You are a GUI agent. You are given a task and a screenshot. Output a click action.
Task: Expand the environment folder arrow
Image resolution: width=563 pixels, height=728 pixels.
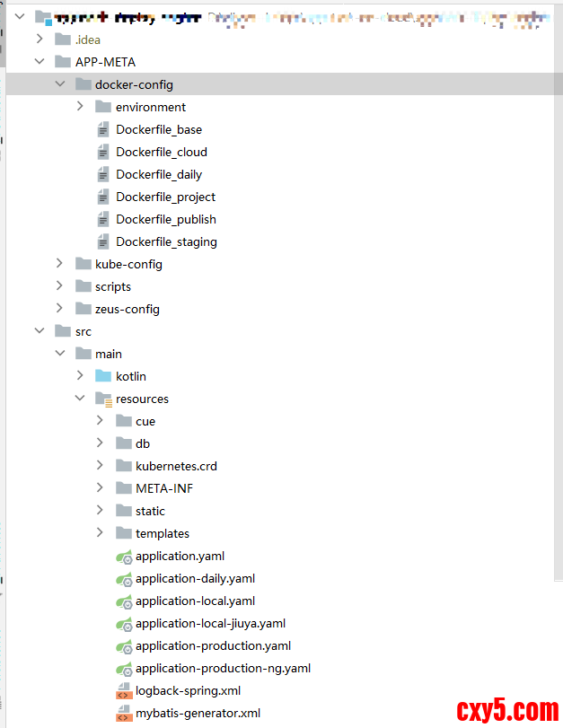80,107
